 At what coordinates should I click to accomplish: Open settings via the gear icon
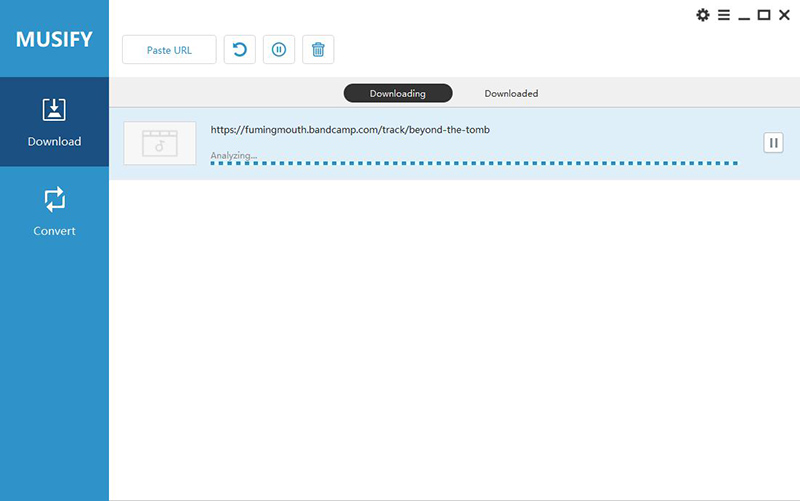click(703, 15)
